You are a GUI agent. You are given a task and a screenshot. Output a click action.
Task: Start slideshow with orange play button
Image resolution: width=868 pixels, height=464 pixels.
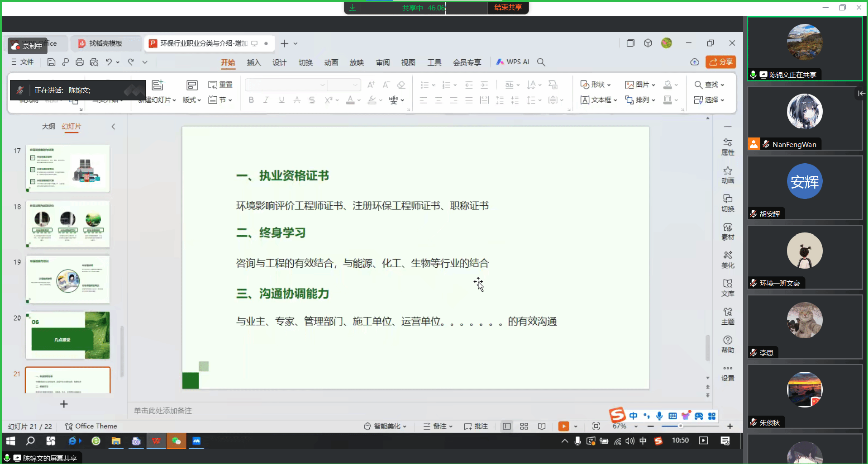coord(563,426)
